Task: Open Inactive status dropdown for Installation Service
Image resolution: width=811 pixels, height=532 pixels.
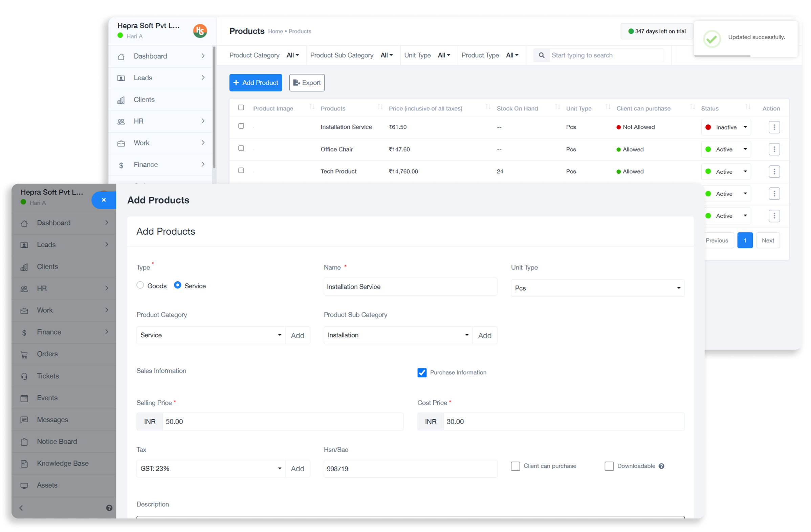Action: [726, 127]
